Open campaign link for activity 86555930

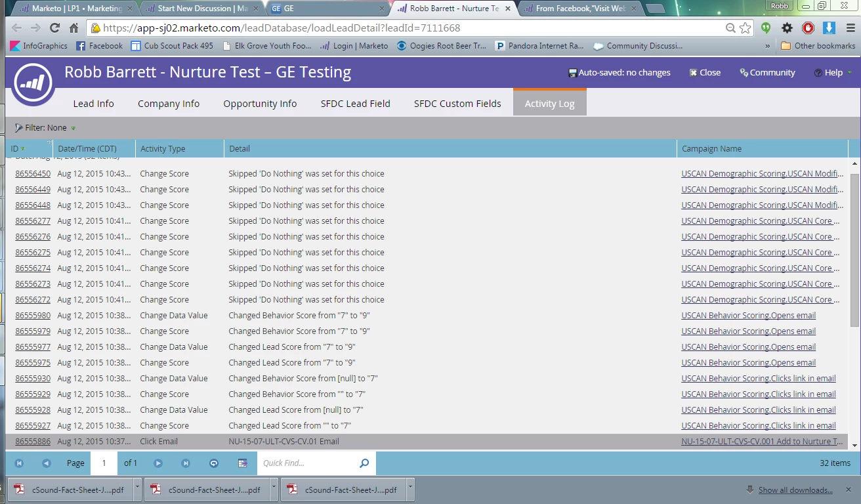[759, 379]
